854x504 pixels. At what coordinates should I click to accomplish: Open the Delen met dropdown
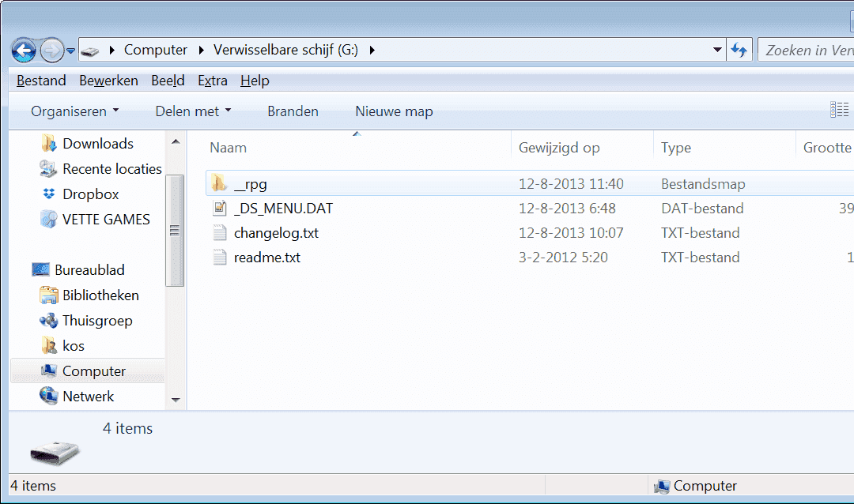194,111
